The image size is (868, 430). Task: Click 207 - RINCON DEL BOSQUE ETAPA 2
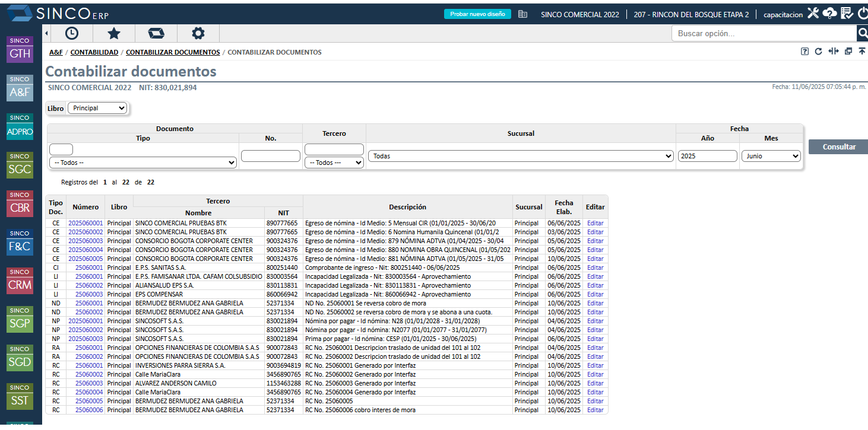pos(691,14)
